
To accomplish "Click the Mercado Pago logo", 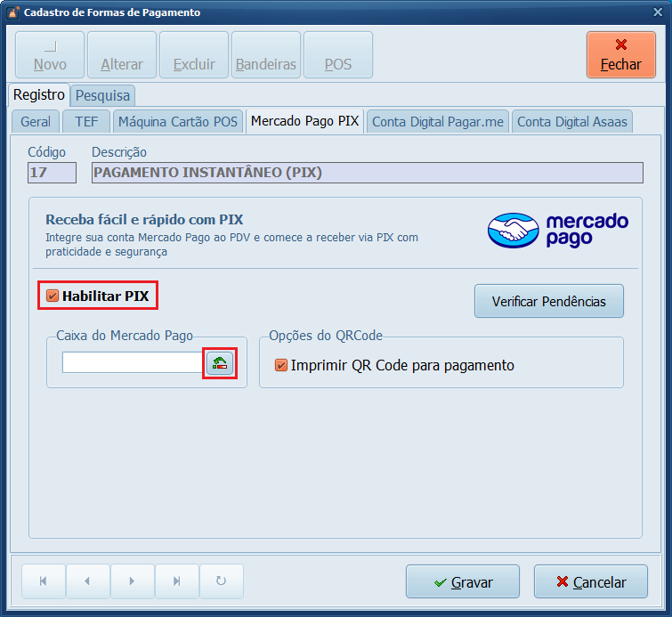I will click(558, 230).
